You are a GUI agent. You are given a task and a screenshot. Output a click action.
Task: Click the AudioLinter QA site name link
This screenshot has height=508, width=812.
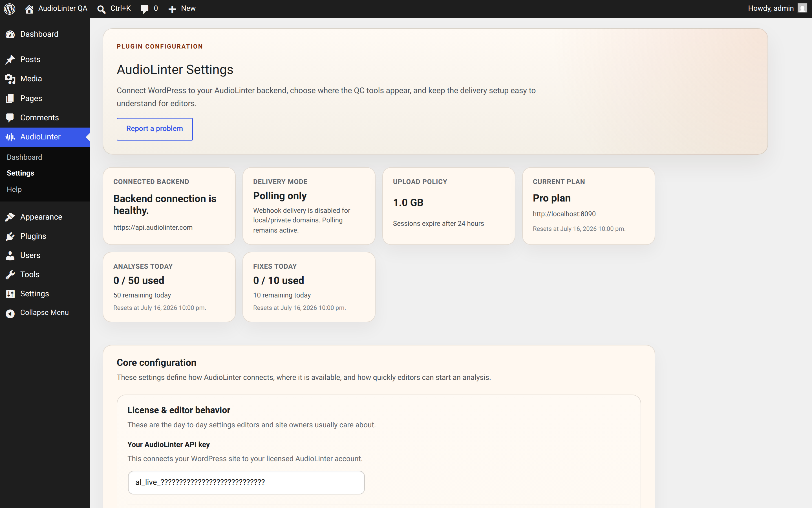[x=63, y=8]
